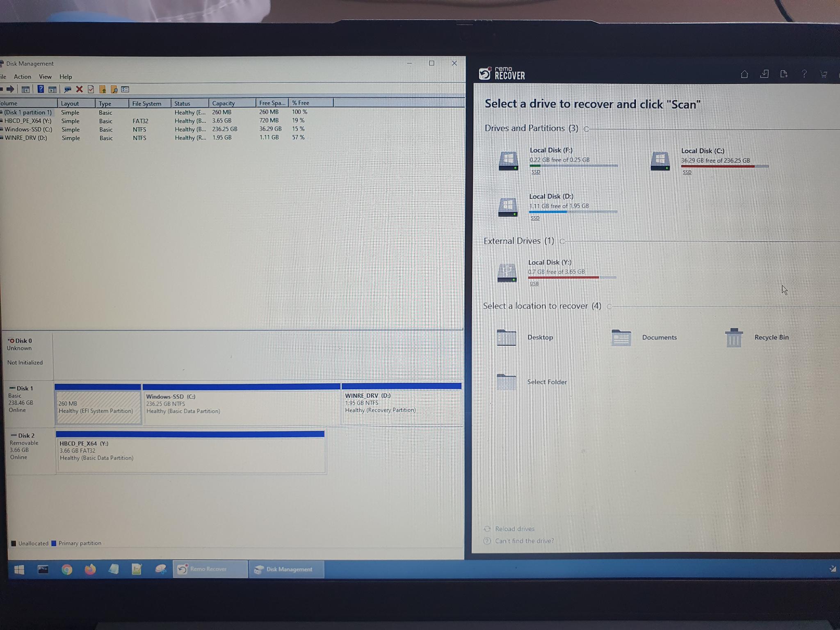Choose the Desktop location to recover
Image resolution: width=840 pixels, height=630 pixels.
click(525, 338)
